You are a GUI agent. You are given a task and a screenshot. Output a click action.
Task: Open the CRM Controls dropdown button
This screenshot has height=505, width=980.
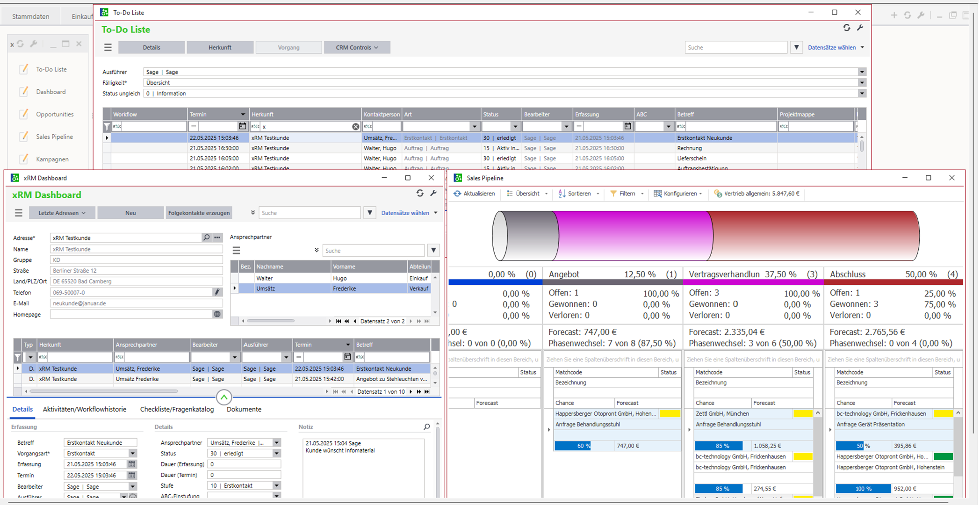tap(357, 47)
